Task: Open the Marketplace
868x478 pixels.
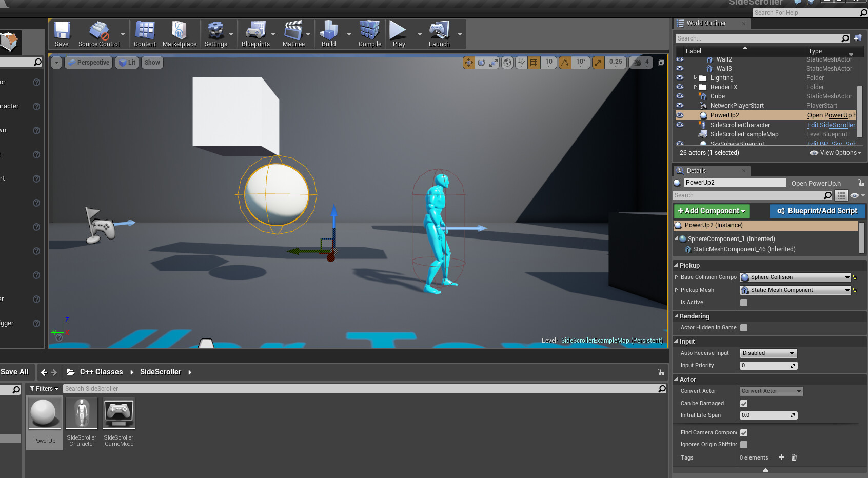Action: [x=180, y=34]
